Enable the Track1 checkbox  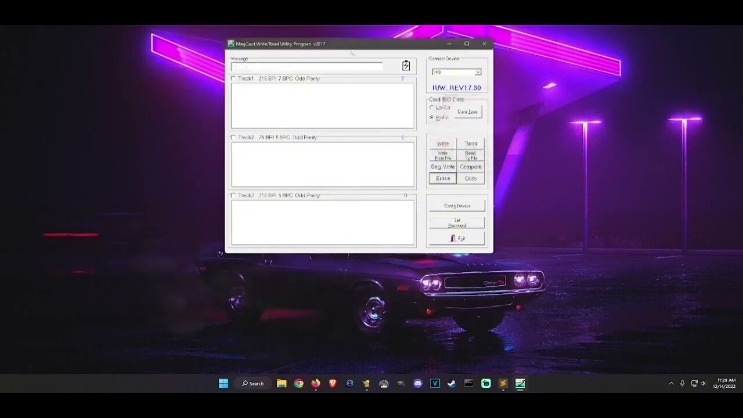click(x=233, y=78)
